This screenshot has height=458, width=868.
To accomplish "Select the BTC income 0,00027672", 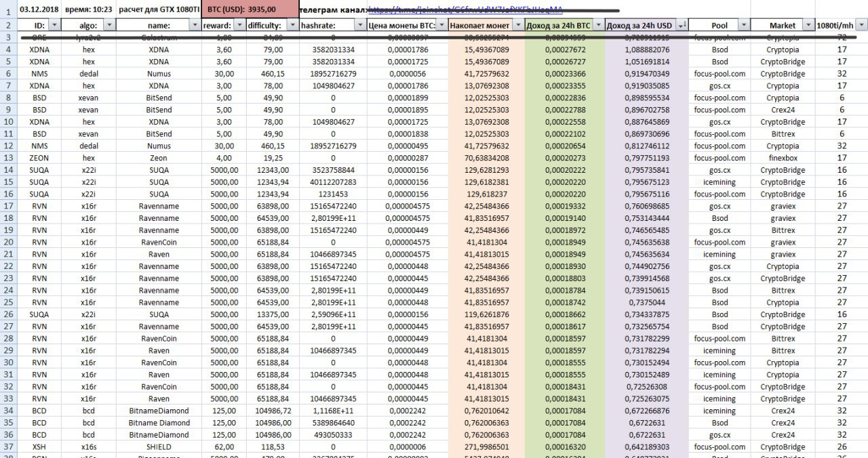I will click(565, 49).
